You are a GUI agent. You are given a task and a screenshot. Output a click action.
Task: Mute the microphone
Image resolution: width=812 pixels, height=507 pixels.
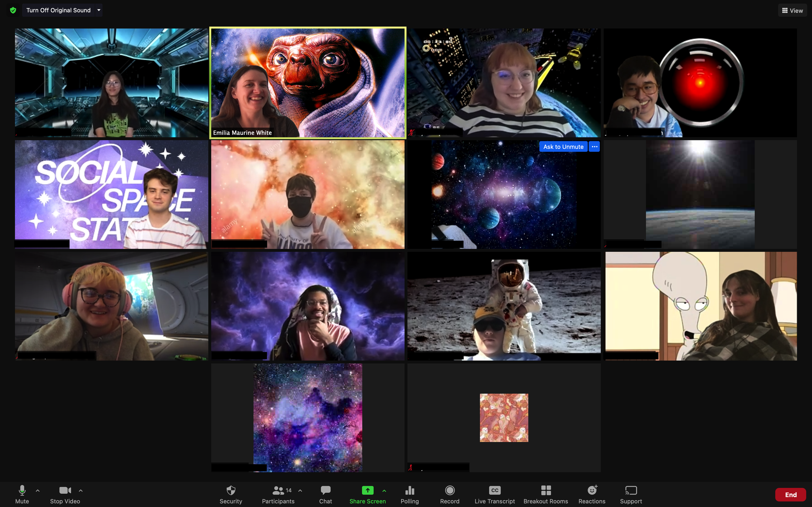point(22,494)
